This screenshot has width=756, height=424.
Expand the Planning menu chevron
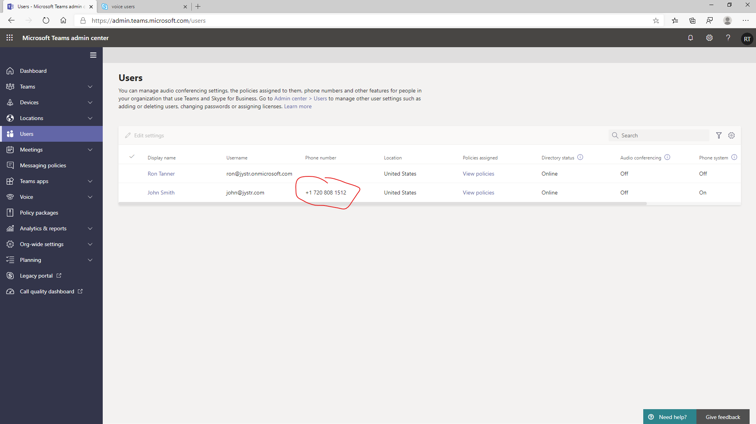90,260
